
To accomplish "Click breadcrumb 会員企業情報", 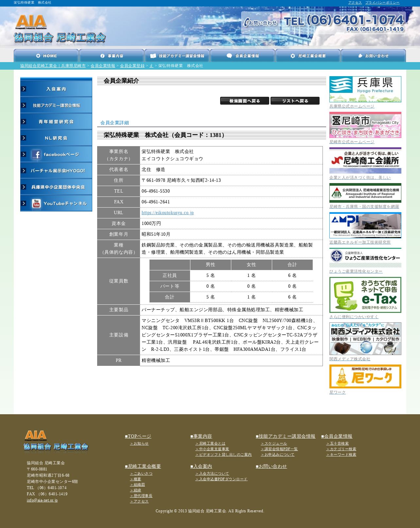I will pyautogui.click(x=103, y=66).
